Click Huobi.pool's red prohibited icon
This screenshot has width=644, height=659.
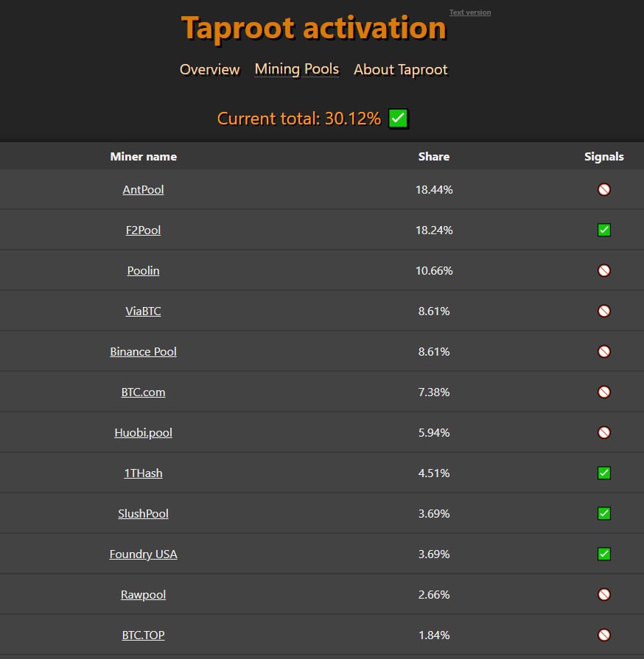click(604, 433)
